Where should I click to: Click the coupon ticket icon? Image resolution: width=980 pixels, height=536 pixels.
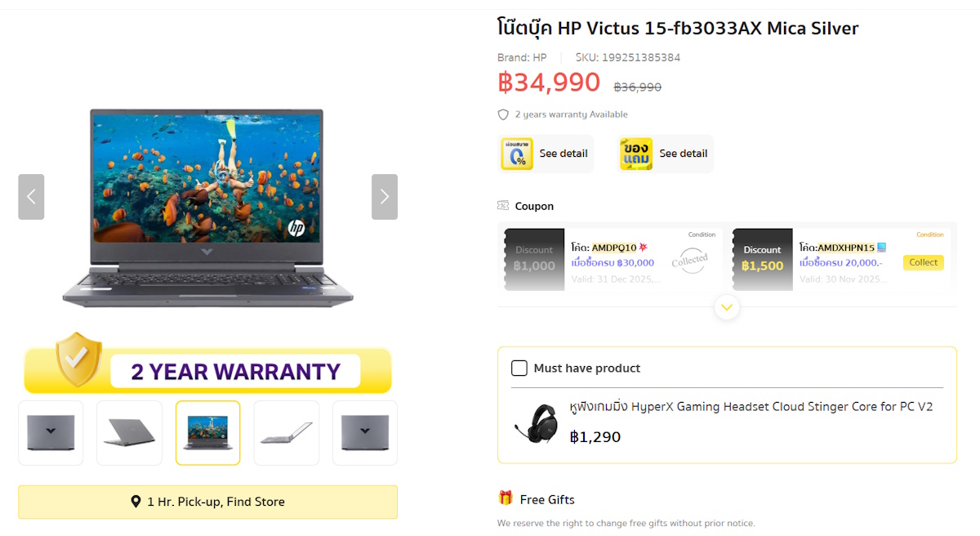503,206
